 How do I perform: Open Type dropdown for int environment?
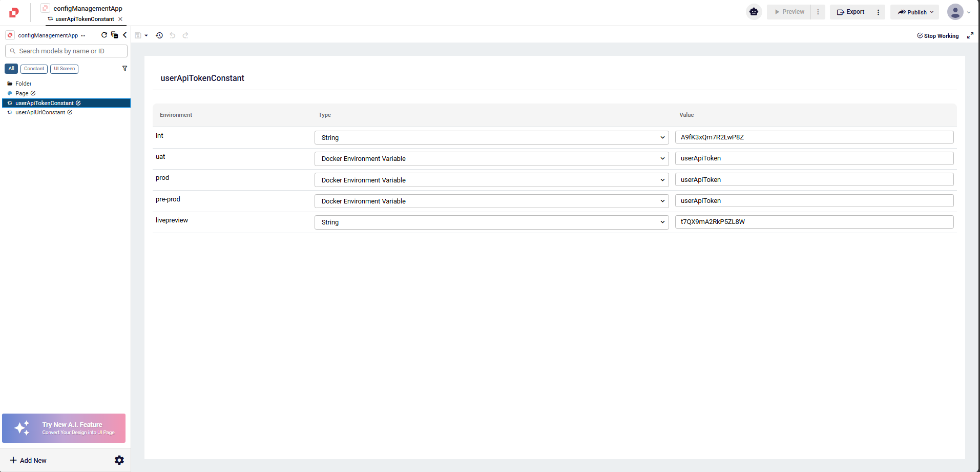pyautogui.click(x=491, y=137)
